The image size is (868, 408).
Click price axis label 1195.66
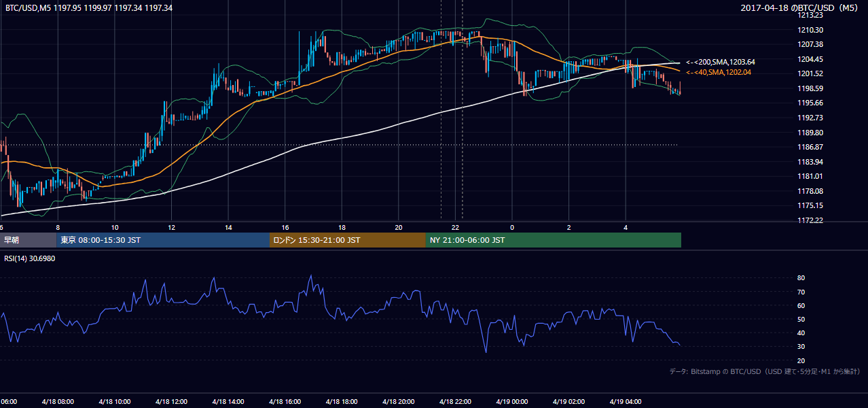[x=811, y=103]
